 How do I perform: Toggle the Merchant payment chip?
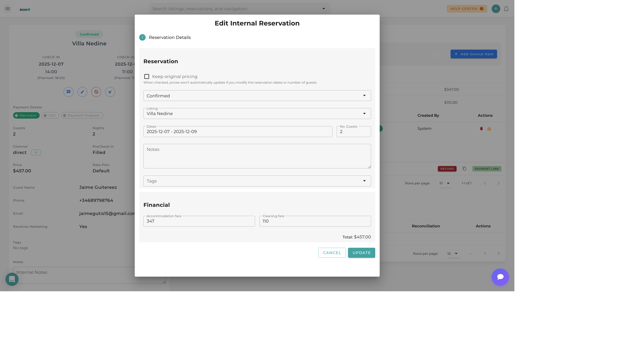click(26, 115)
